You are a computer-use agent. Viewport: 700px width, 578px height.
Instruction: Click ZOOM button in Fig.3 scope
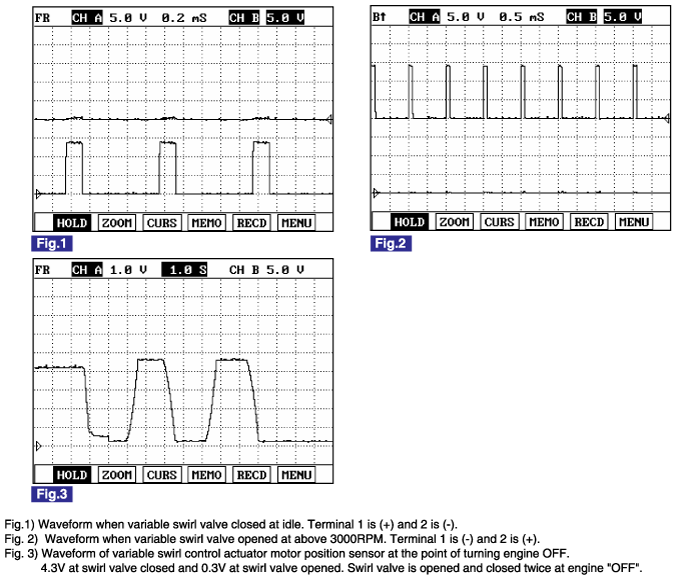(117, 475)
